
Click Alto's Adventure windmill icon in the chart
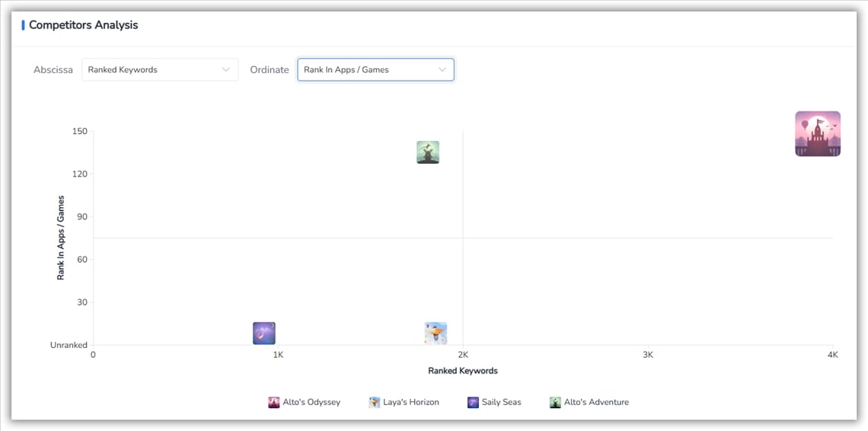pyautogui.click(x=428, y=152)
